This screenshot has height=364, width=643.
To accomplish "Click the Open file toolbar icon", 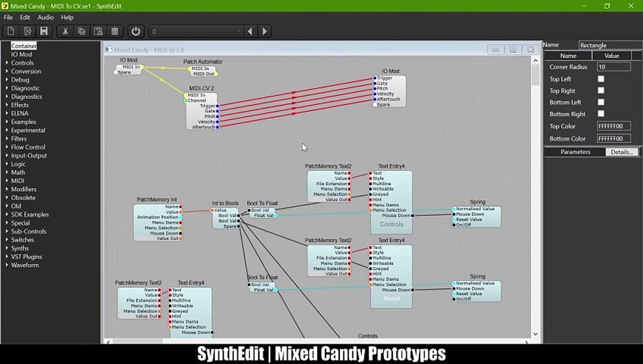I will coord(27,31).
